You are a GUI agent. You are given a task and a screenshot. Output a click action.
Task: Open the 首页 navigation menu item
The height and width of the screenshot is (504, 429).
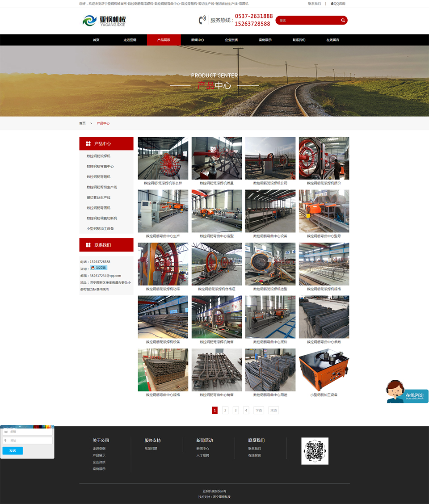click(x=96, y=40)
